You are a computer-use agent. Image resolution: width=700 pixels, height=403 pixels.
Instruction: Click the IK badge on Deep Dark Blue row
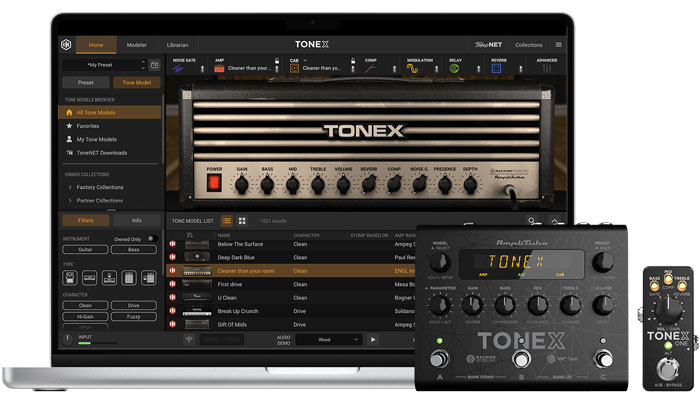173,257
